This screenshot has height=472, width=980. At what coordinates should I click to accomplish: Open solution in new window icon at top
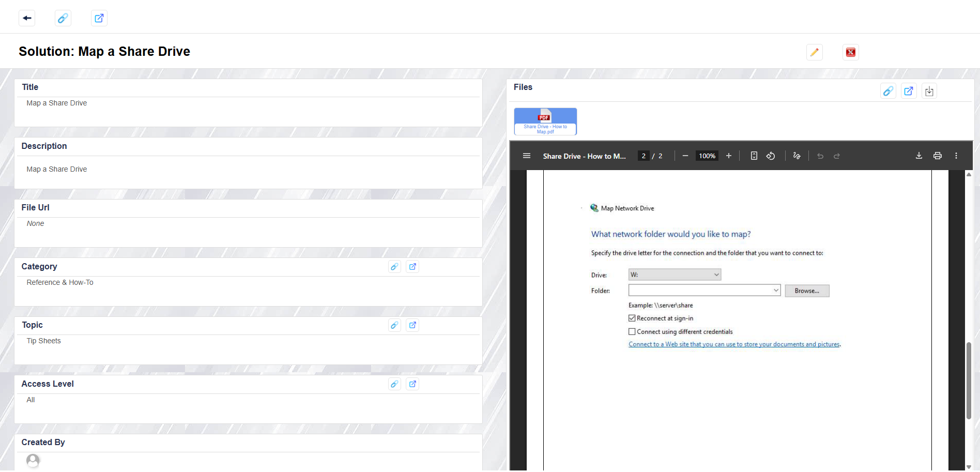click(x=99, y=18)
